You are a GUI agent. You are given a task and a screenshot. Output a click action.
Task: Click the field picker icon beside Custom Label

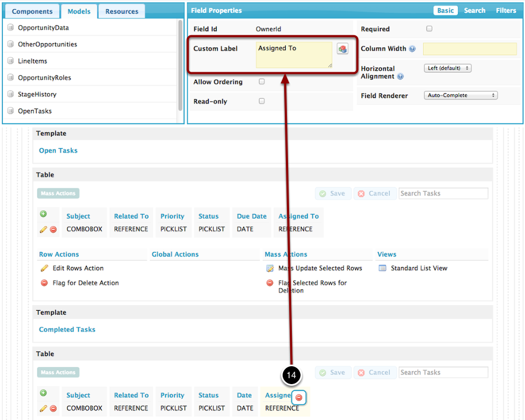342,49
